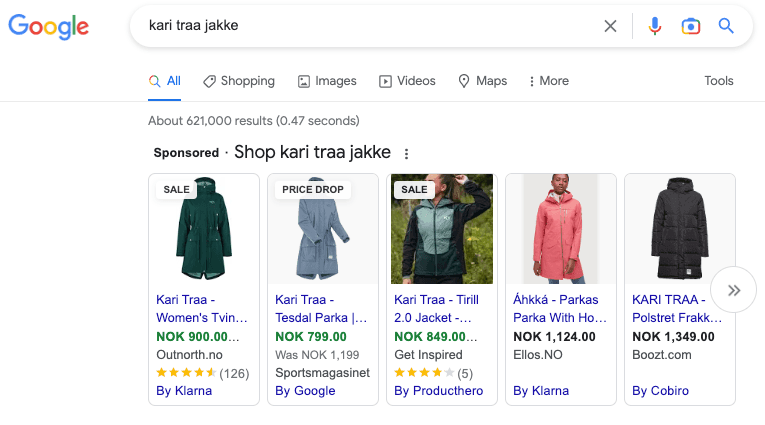Click the NOK 900.00 price
Viewport: 765px width, 425px height.
(x=198, y=337)
